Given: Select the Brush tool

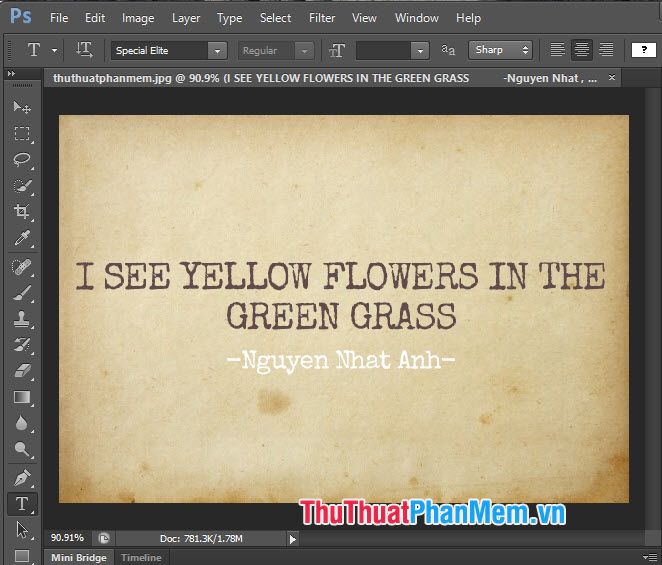Looking at the screenshot, I should pos(22,293).
